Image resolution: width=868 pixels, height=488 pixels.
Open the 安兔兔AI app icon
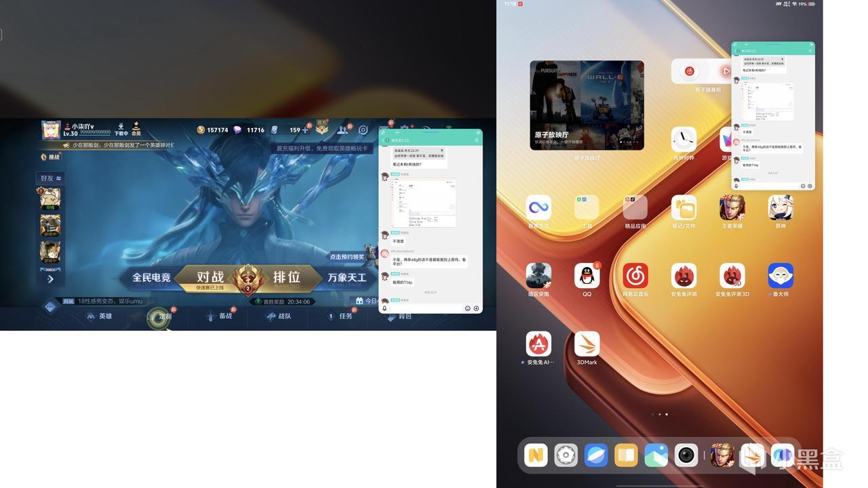point(538,344)
